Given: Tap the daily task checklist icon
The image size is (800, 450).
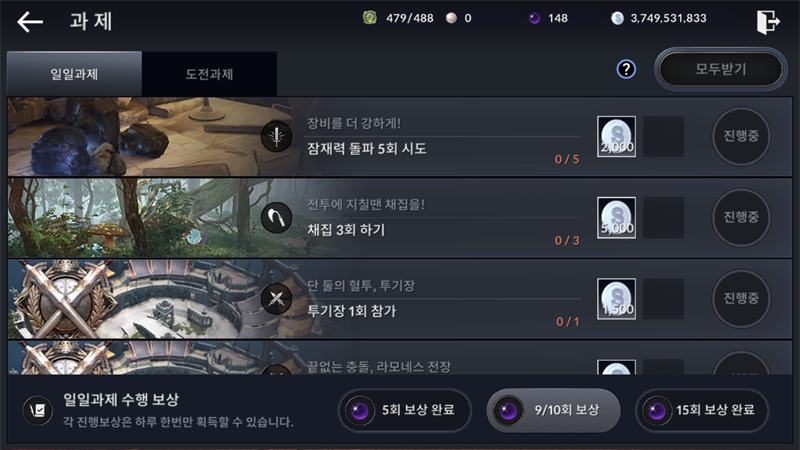Looking at the screenshot, I should [x=38, y=410].
